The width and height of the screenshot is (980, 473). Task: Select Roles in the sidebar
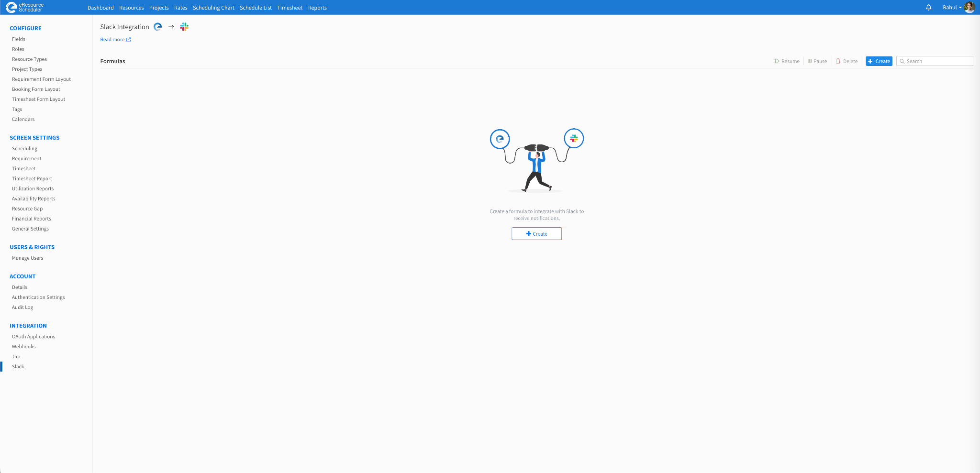pos(18,49)
